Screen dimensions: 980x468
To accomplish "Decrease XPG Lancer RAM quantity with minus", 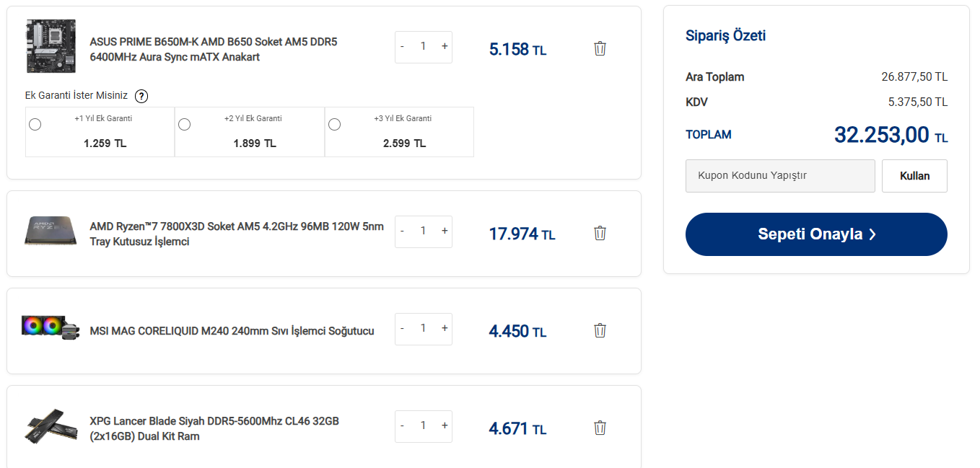I will click(403, 425).
